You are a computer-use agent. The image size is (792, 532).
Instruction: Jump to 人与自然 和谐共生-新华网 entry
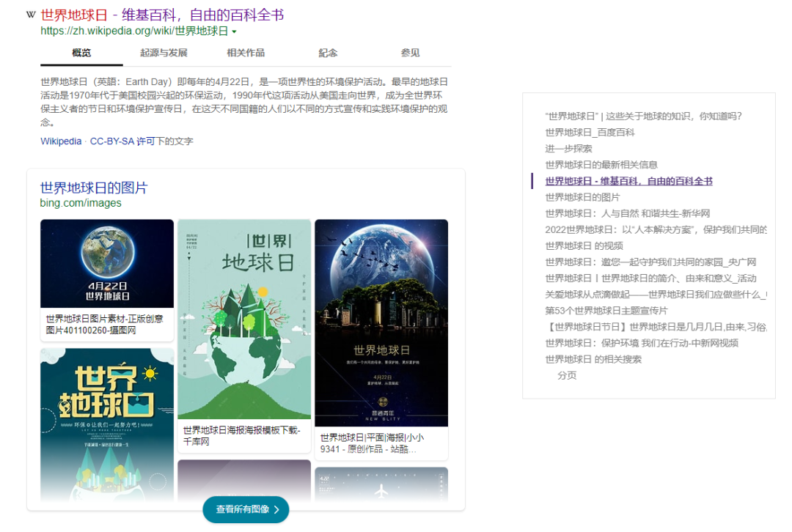tap(628, 213)
